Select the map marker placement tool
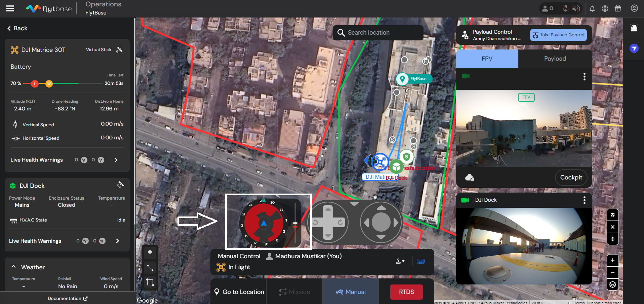The image size is (644, 304). [150, 253]
